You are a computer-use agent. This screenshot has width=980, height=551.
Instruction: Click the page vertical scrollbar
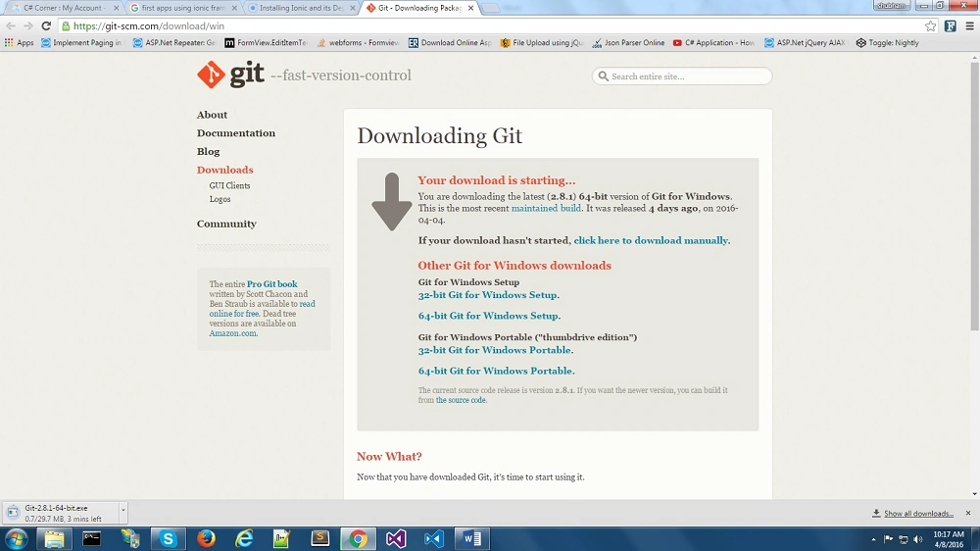click(x=974, y=196)
